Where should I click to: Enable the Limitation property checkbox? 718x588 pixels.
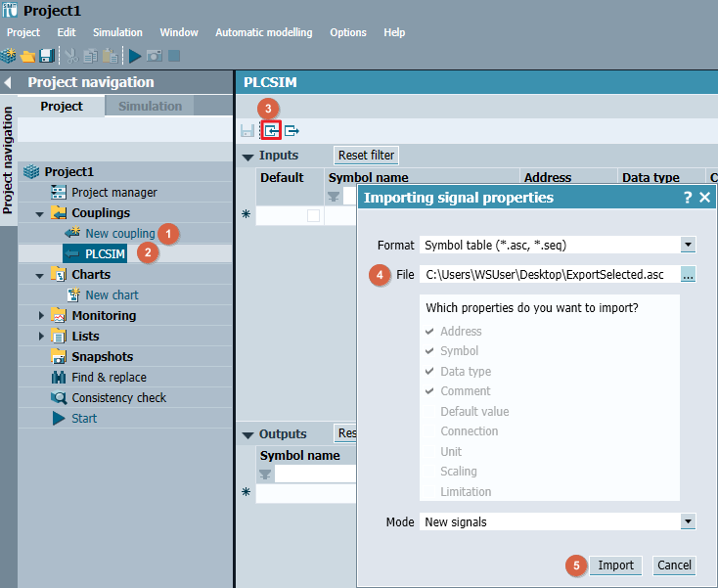coord(429,491)
